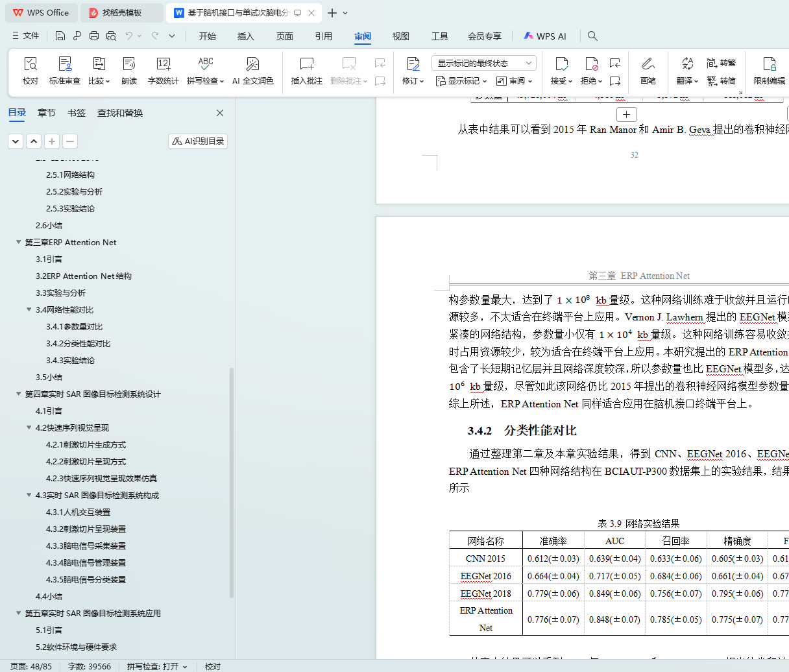Open the 比较 compare dropdown
Screen dimensions: 789x672
[99, 71]
